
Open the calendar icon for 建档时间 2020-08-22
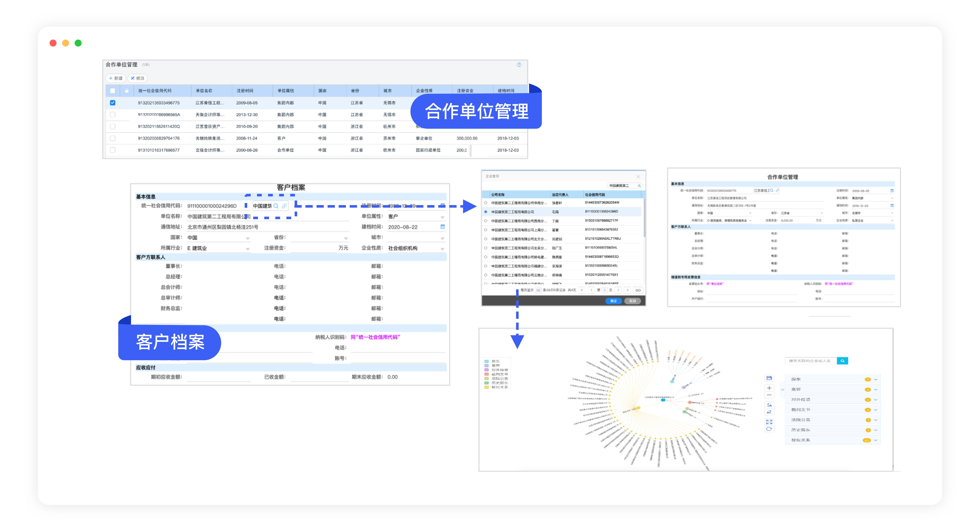[442, 227]
